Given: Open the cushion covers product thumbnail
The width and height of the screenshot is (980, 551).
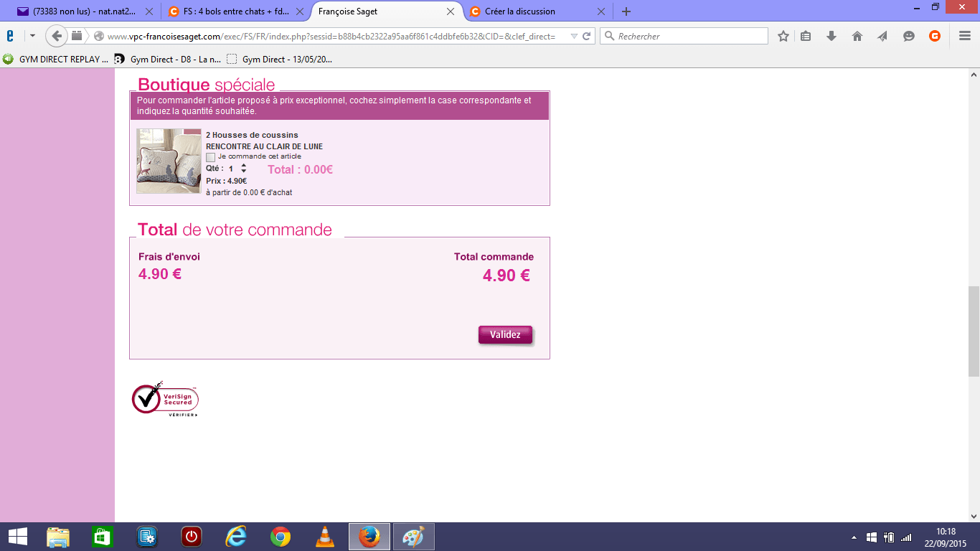Looking at the screenshot, I should click(169, 161).
